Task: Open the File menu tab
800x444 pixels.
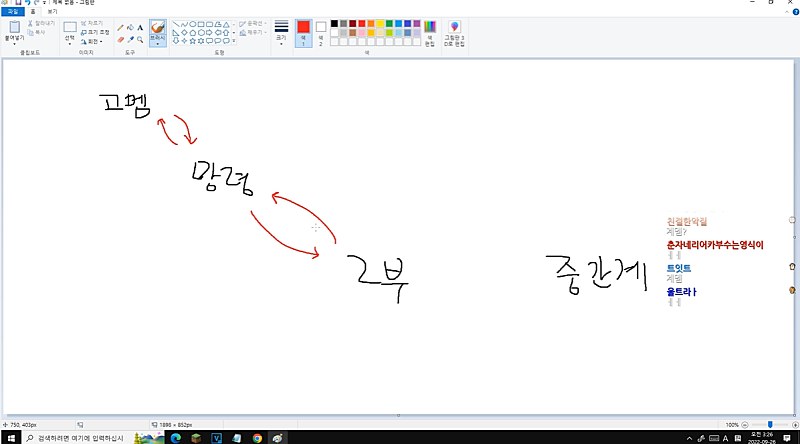Action: click(13, 12)
